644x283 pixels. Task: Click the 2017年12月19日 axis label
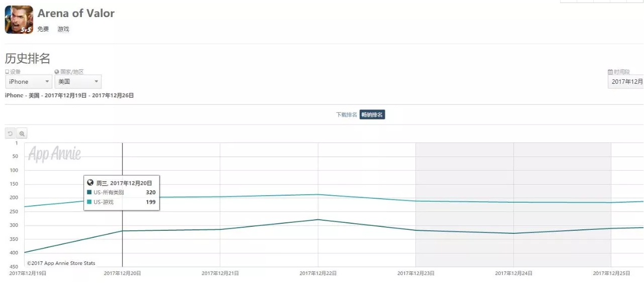pyautogui.click(x=28, y=273)
